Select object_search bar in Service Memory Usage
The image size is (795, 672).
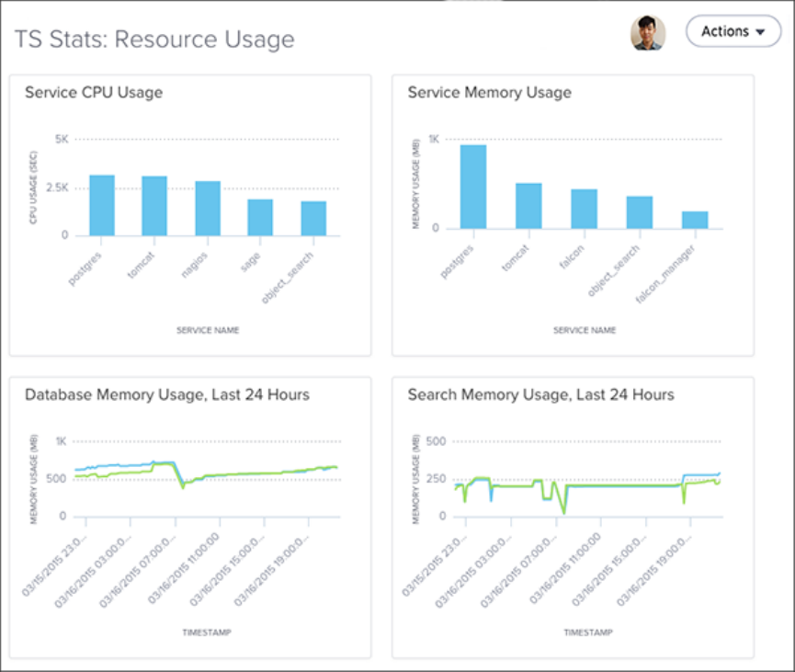(640, 212)
